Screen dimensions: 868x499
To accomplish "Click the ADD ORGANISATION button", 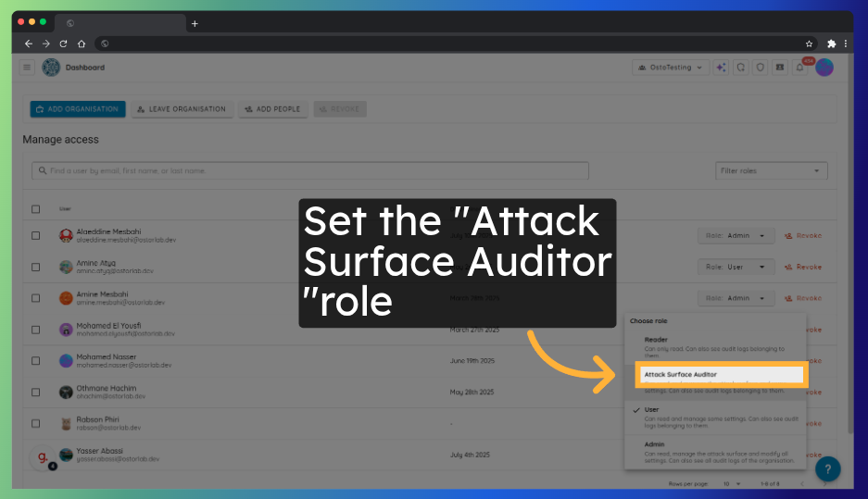I will point(78,109).
